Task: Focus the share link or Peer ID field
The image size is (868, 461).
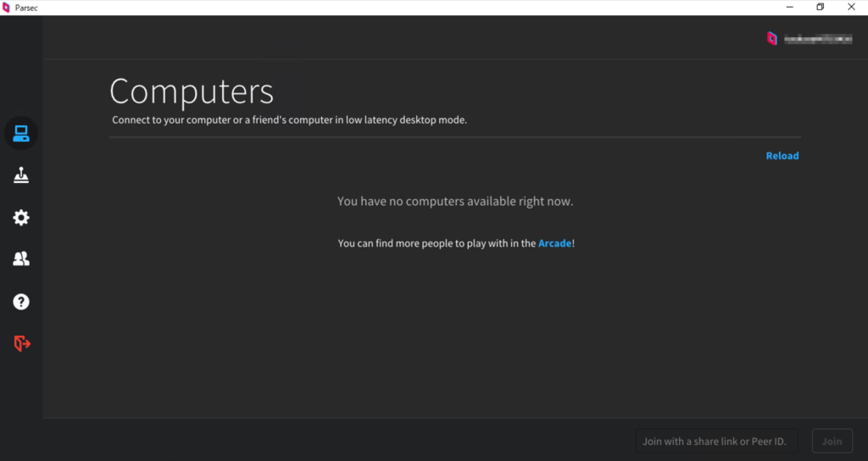Action: click(717, 441)
